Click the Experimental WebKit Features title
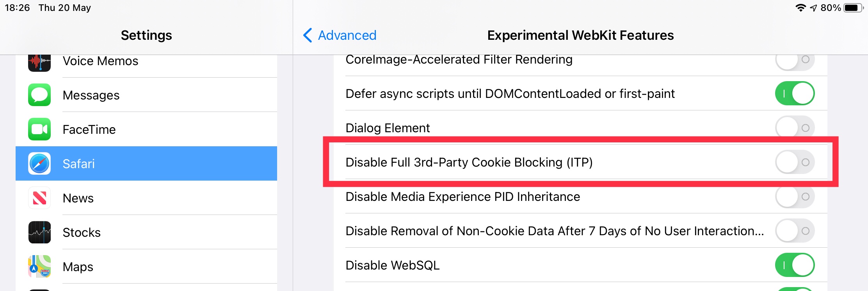868x291 pixels. pos(580,35)
